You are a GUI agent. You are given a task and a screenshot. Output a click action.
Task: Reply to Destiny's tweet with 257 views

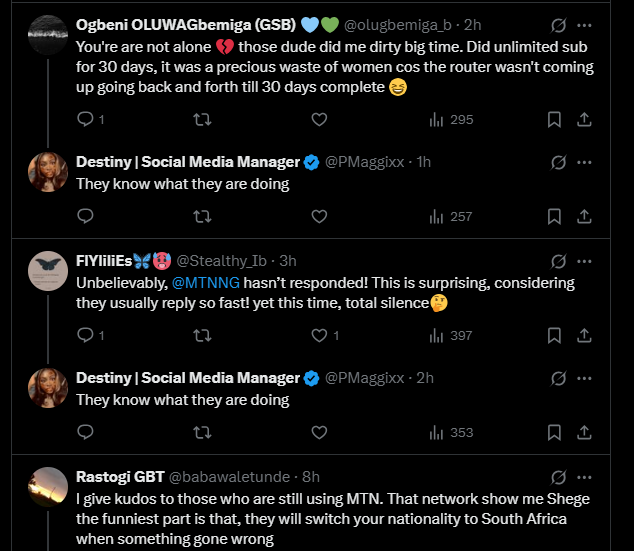(85, 216)
